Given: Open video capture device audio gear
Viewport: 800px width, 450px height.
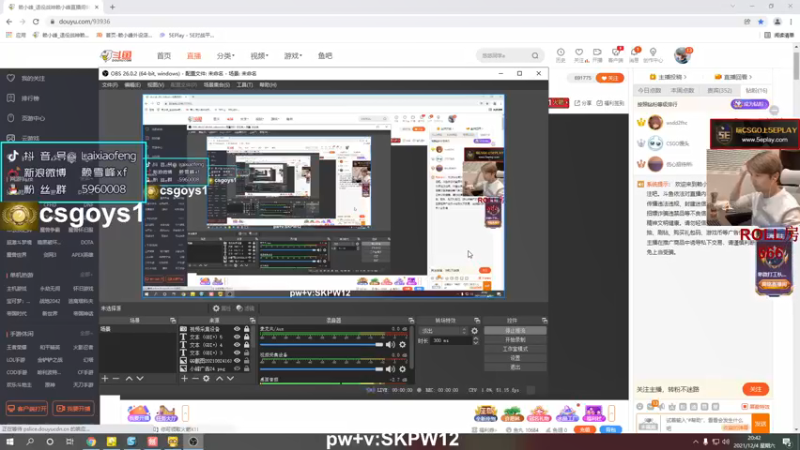Looking at the screenshot, I should click(x=403, y=369).
